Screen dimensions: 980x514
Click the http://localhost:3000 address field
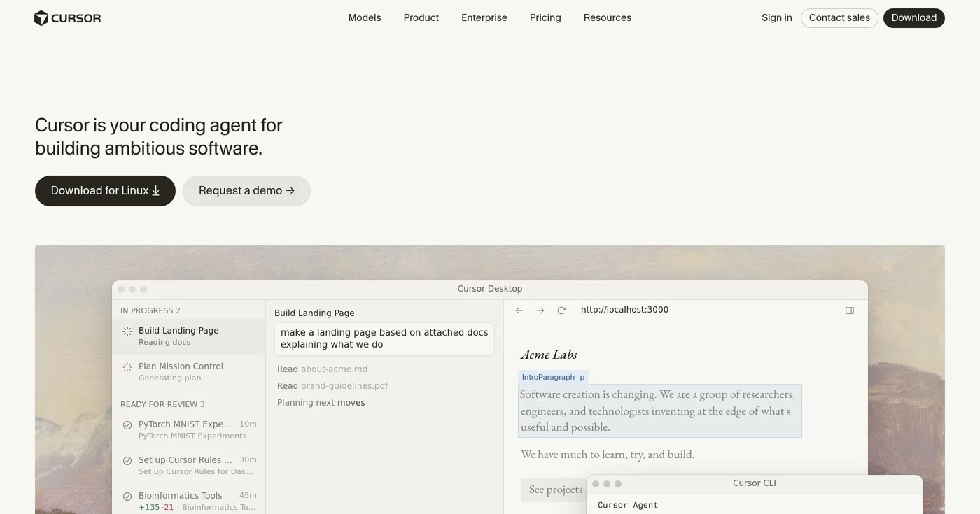(624, 310)
